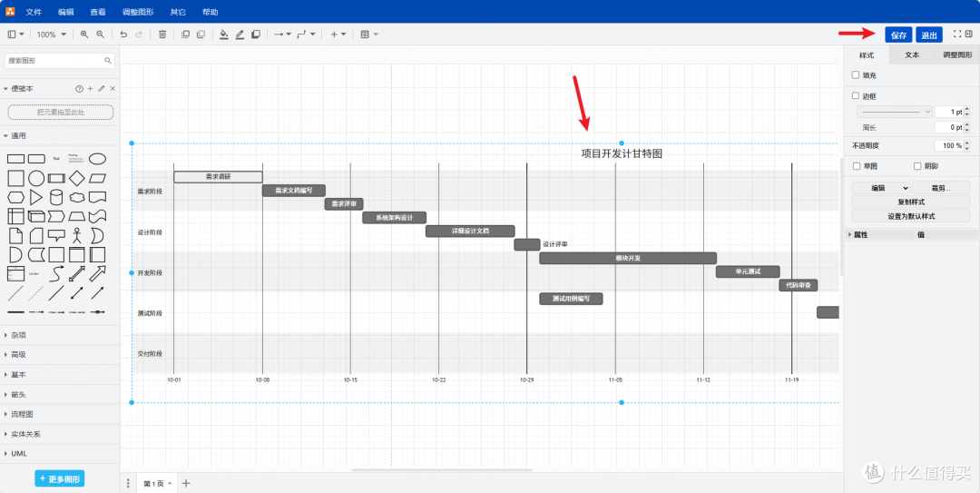Pick the actor stick figure shape

tap(77, 236)
